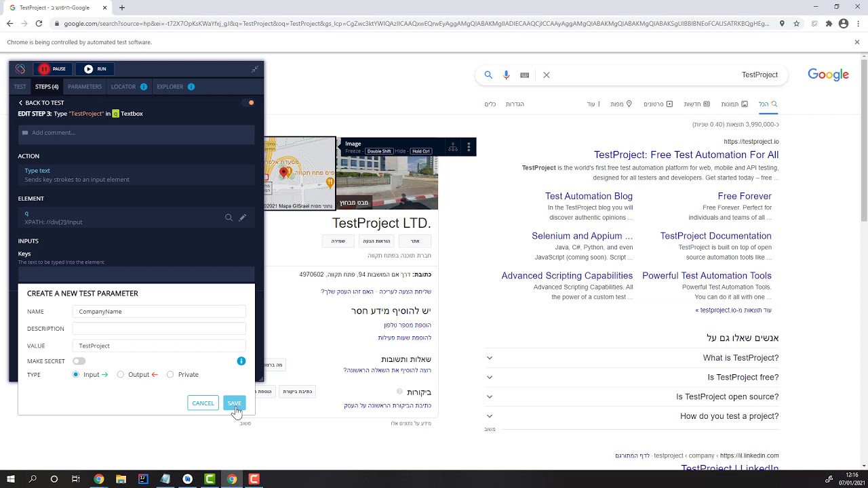The width and height of the screenshot is (868, 488).
Task: Open Chrome three-dot menu
Action: click(x=858, y=24)
